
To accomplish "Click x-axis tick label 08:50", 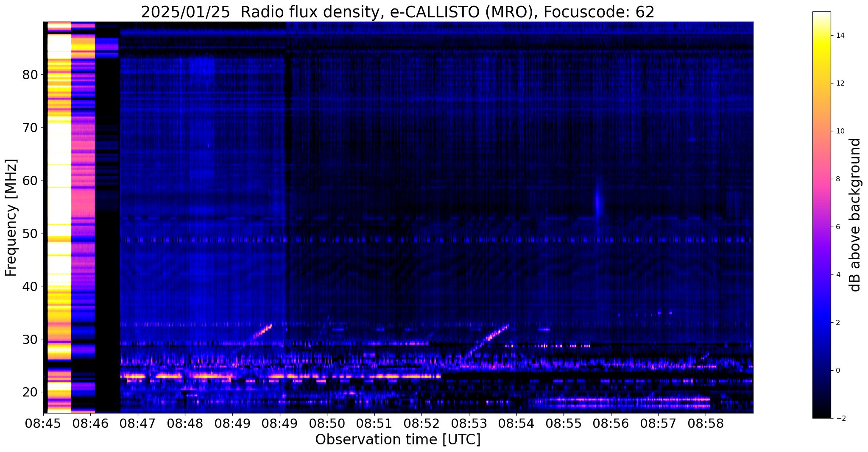I will pos(327,424).
